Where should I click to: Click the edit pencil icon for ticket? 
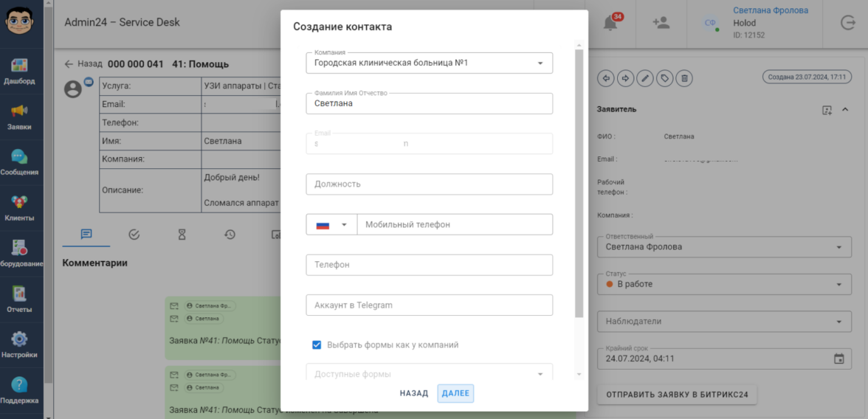(644, 77)
